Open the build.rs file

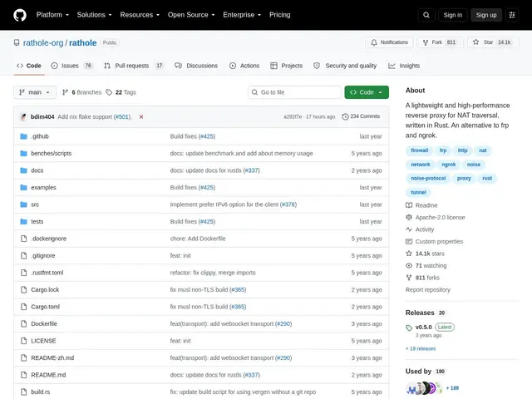click(41, 392)
